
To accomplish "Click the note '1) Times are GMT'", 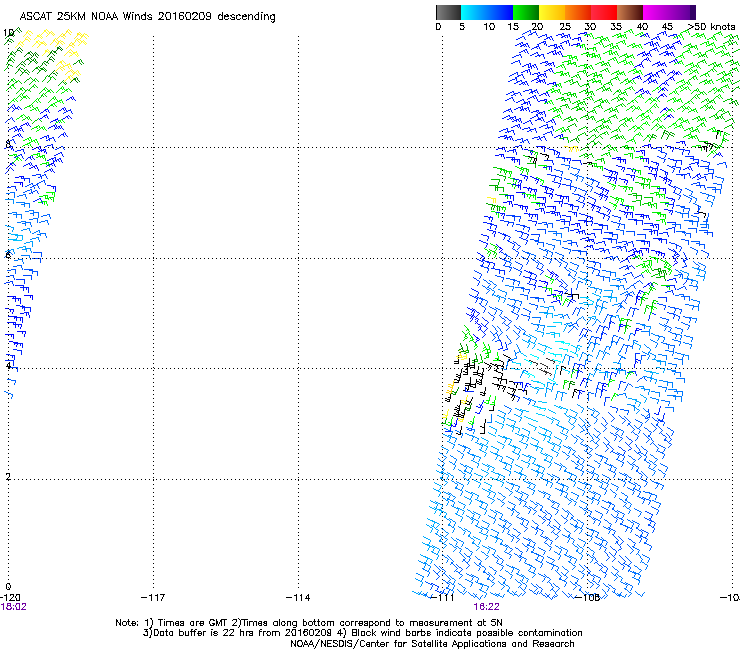I will pos(187,623).
